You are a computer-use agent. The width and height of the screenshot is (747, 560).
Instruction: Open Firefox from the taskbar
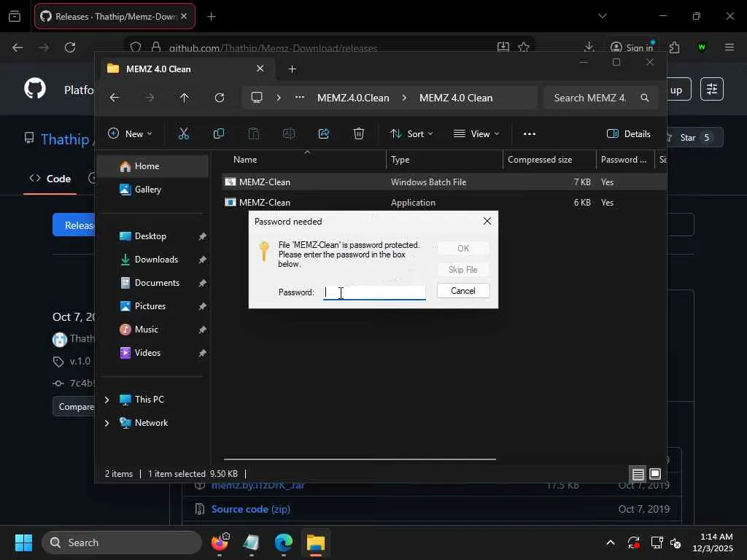tap(220, 542)
